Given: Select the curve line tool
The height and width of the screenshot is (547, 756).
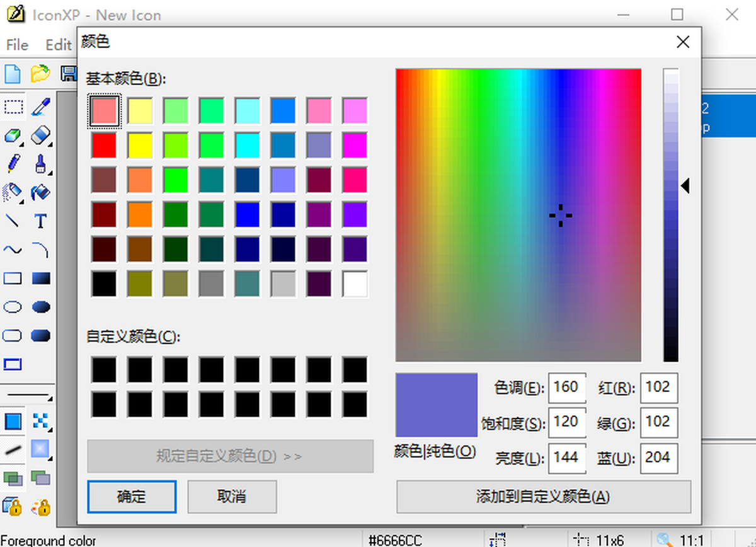Looking at the screenshot, I should (x=13, y=250).
